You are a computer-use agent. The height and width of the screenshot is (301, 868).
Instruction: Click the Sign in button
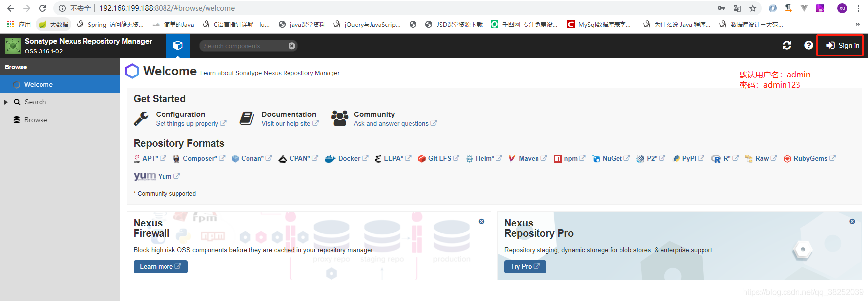coord(843,45)
